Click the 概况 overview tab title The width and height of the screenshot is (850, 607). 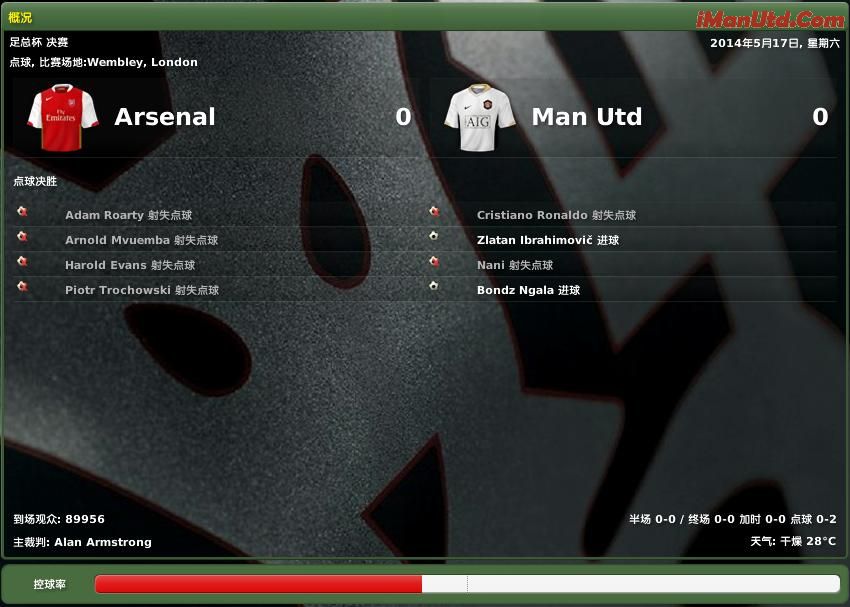click(20, 17)
